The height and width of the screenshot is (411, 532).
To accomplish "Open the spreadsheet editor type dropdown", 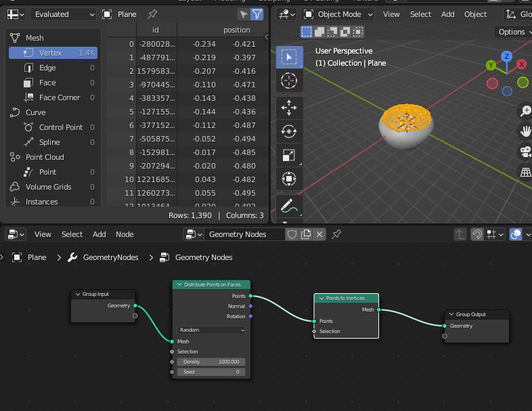I will coord(16,14).
